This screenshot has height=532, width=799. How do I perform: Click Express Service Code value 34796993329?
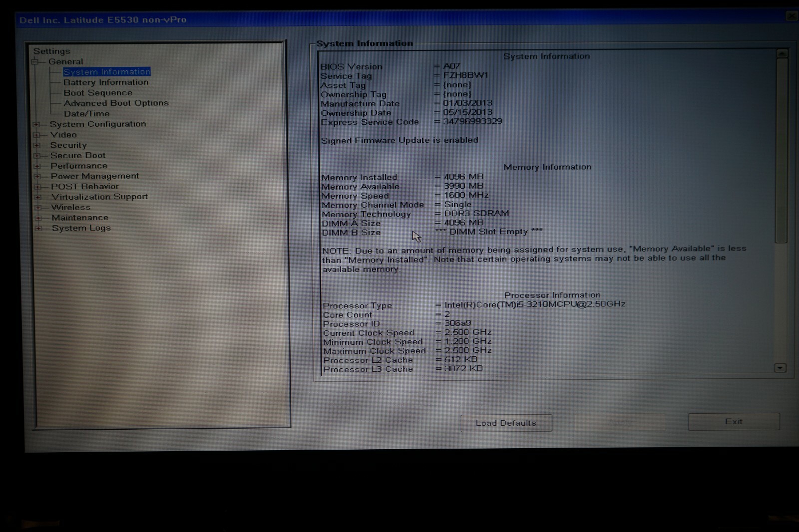pyautogui.click(x=472, y=121)
